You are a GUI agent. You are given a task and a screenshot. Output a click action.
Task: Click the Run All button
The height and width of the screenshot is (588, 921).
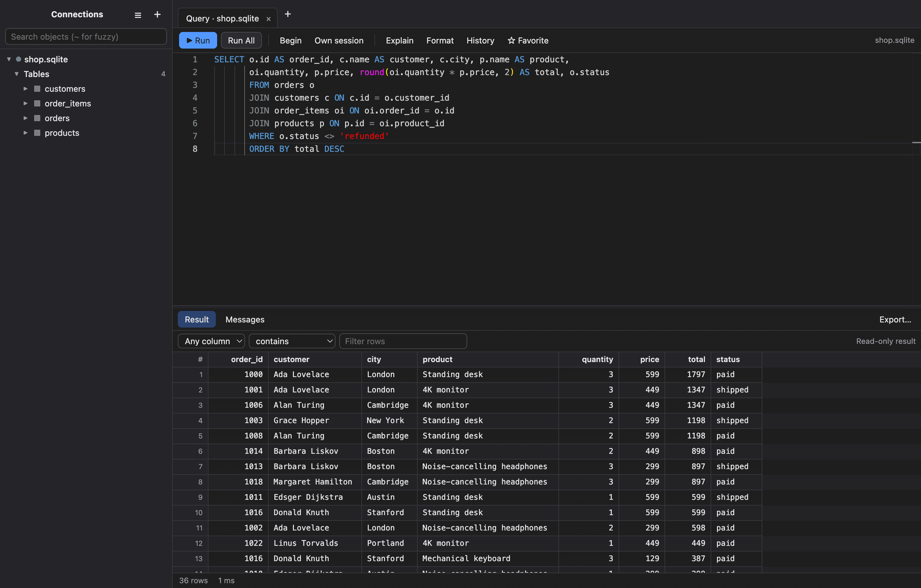coord(241,41)
